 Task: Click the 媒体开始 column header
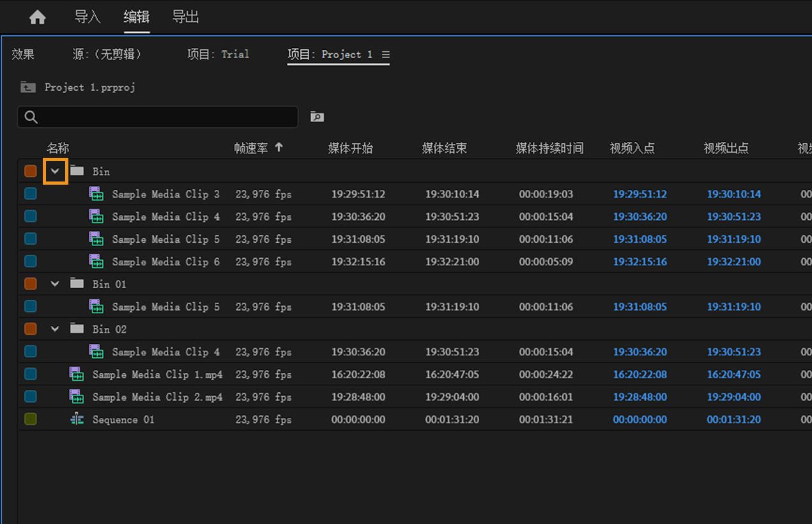(x=350, y=148)
